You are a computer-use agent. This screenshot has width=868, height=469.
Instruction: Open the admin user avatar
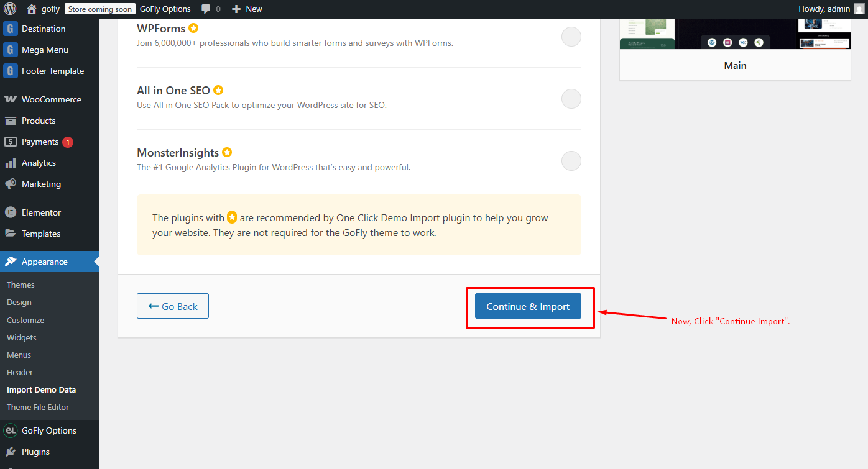(x=859, y=9)
